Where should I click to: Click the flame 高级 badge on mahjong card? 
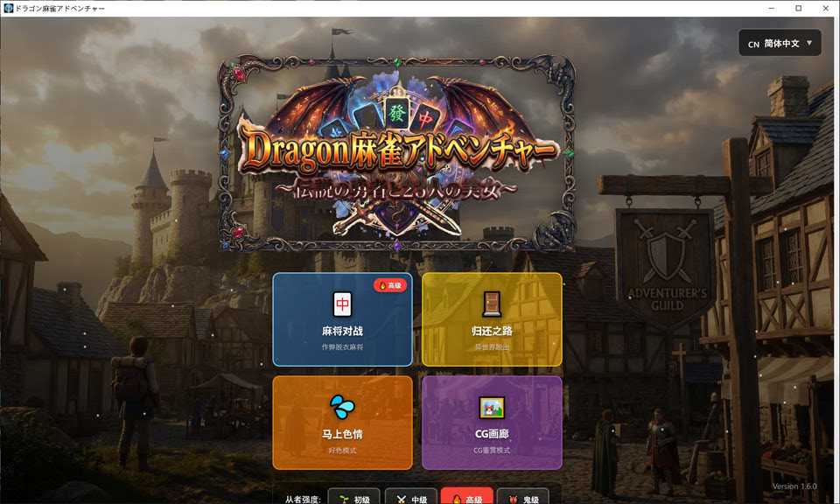[x=390, y=285]
